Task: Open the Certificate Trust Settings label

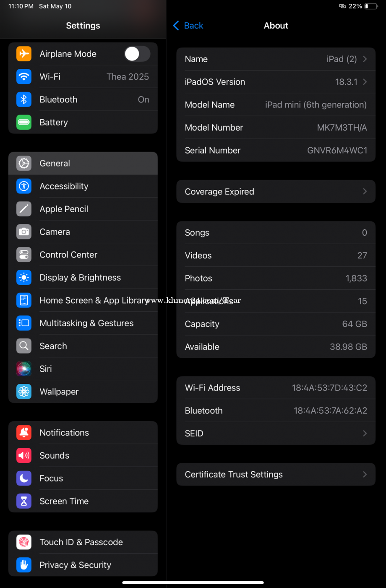Action: (234, 475)
